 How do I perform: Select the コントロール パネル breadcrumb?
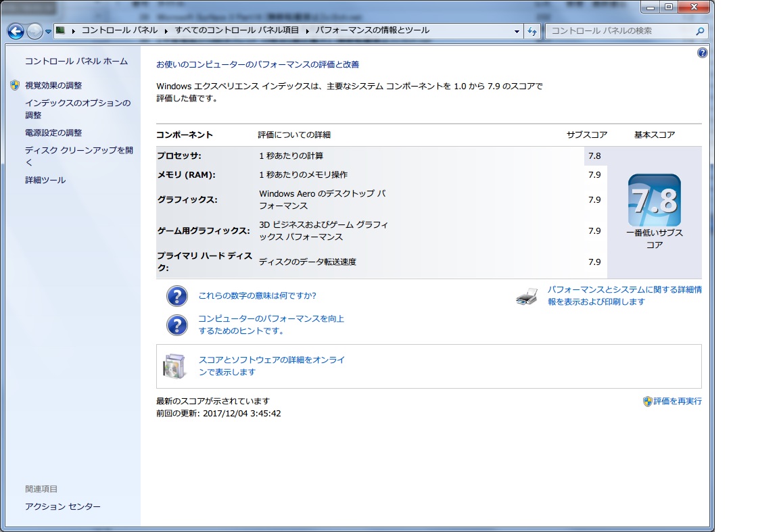point(120,30)
